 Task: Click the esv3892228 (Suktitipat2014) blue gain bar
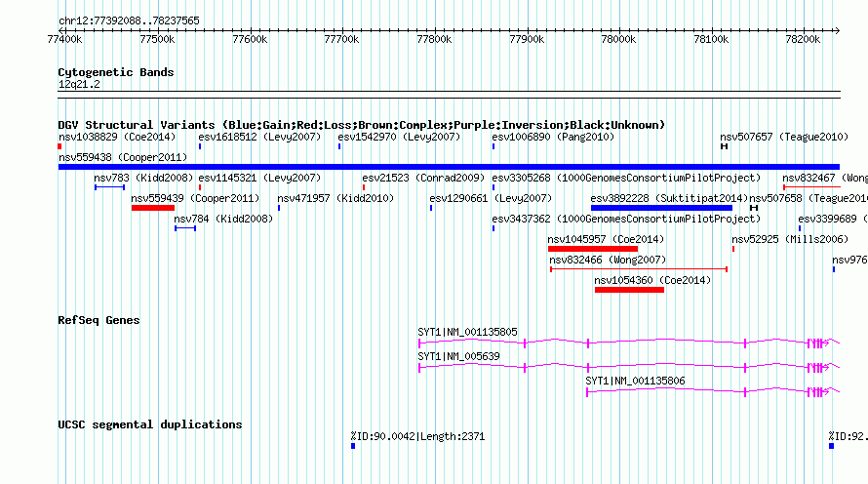661,208
